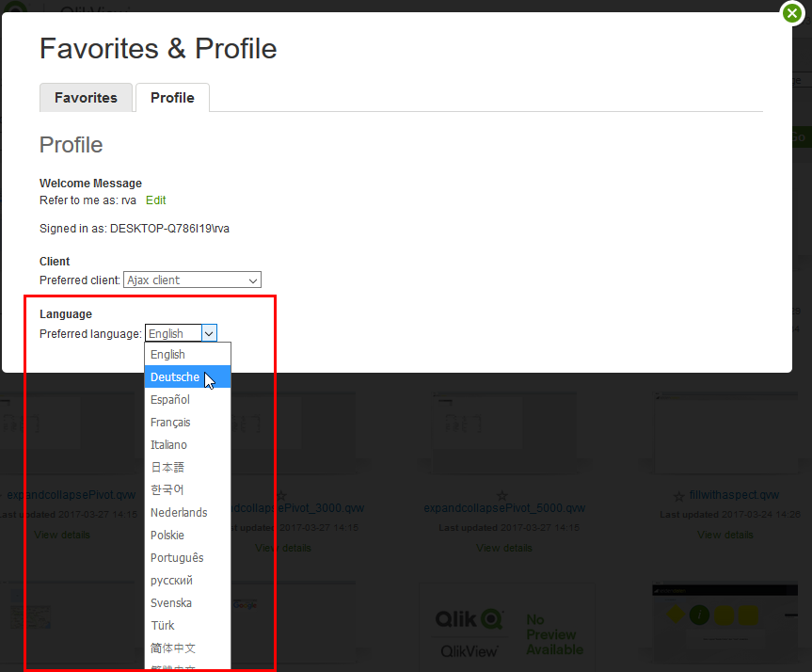Favorite star above expandcollapsePivot_5000.qvw
812x672 pixels.
click(502, 495)
